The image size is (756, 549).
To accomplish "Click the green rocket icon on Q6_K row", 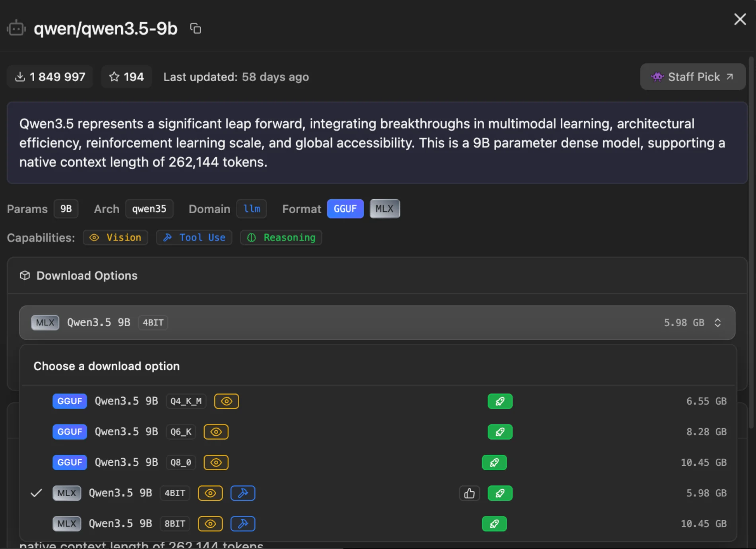I will pyautogui.click(x=500, y=432).
